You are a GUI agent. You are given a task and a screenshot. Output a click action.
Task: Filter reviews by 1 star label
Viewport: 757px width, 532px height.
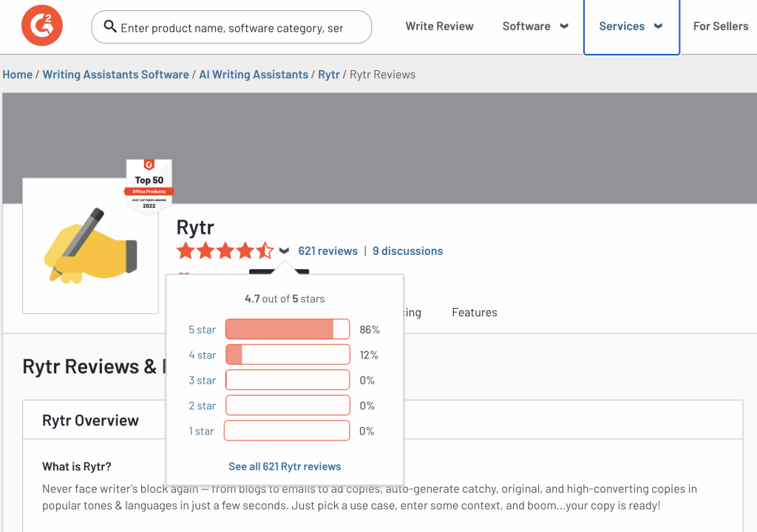201,431
